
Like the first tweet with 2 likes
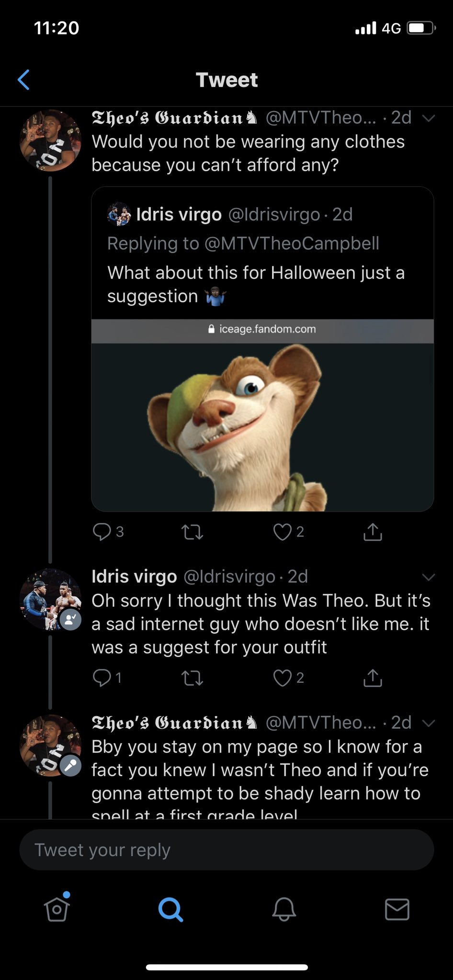point(283,532)
